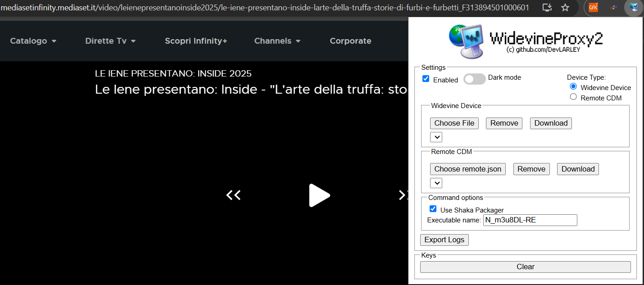This screenshot has width=644, height=285.
Task: Click the "Device Type:" label
Action: point(586,77)
